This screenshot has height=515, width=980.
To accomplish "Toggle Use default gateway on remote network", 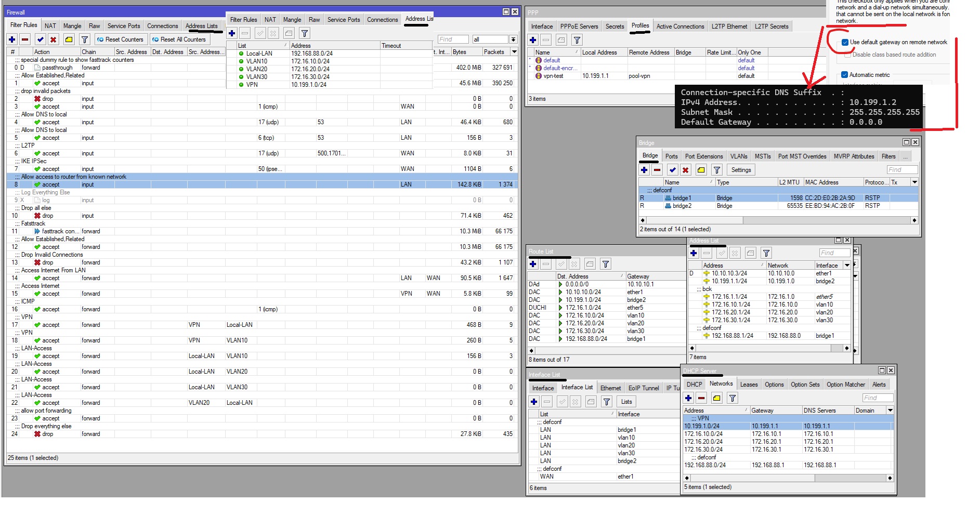I will point(845,43).
